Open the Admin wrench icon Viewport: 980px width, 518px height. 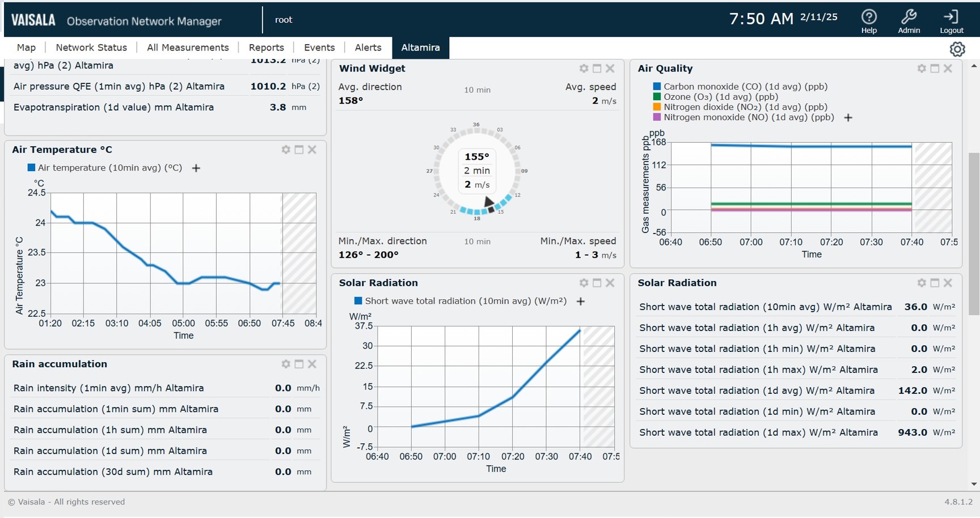(x=909, y=17)
